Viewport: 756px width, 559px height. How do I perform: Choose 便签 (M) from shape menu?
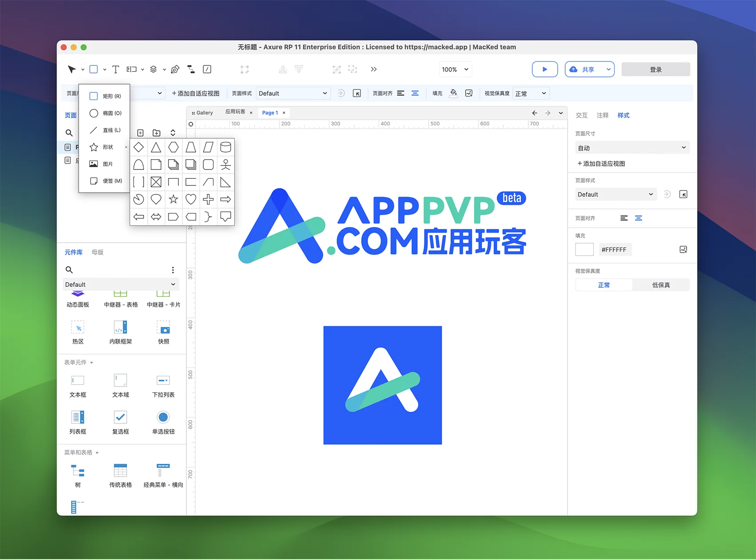coord(105,181)
